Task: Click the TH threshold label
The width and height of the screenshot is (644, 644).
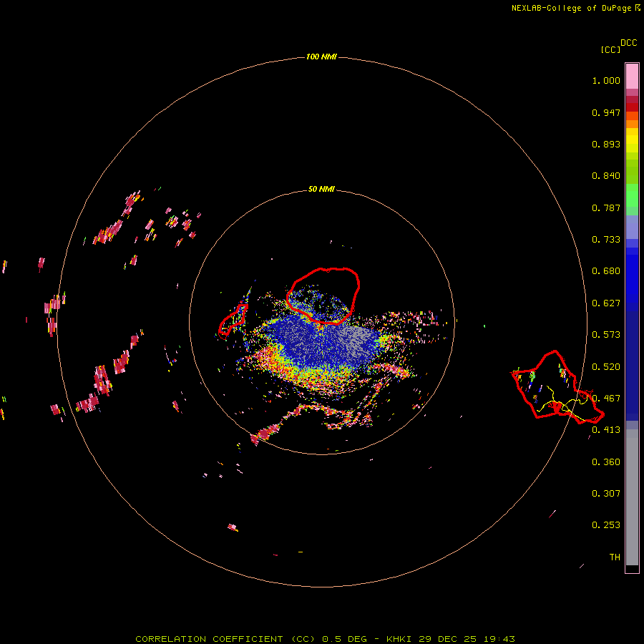Action: pyautogui.click(x=615, y=557)
